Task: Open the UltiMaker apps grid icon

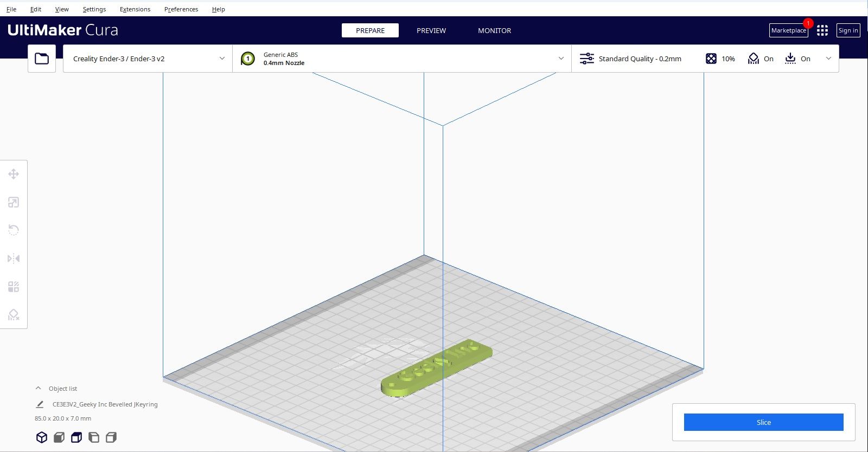Action: click(822, 30)
